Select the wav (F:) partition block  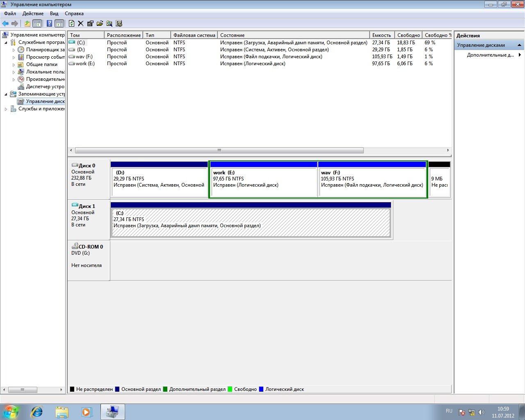click(372, 179)
